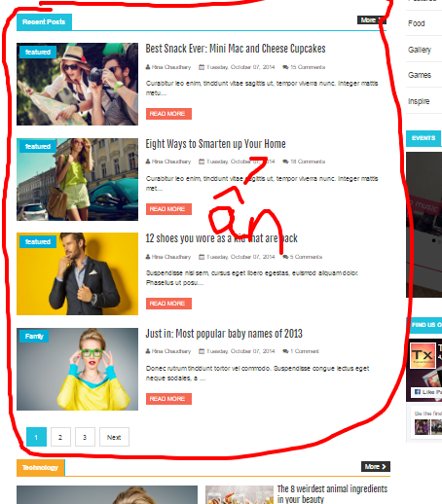The image size is (442, 504).
Task: Click the Family tag on the baby names thumbnail
Action: click(34, 336)
